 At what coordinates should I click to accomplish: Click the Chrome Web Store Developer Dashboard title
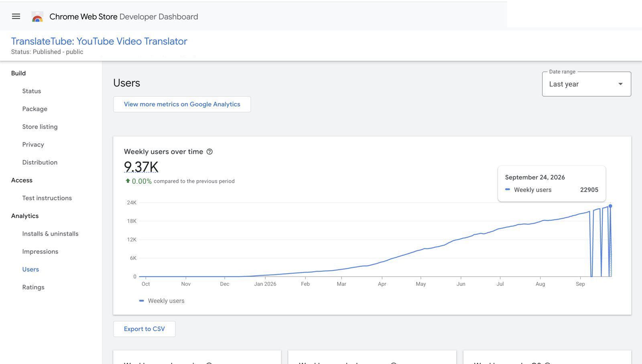pos(124,17)
